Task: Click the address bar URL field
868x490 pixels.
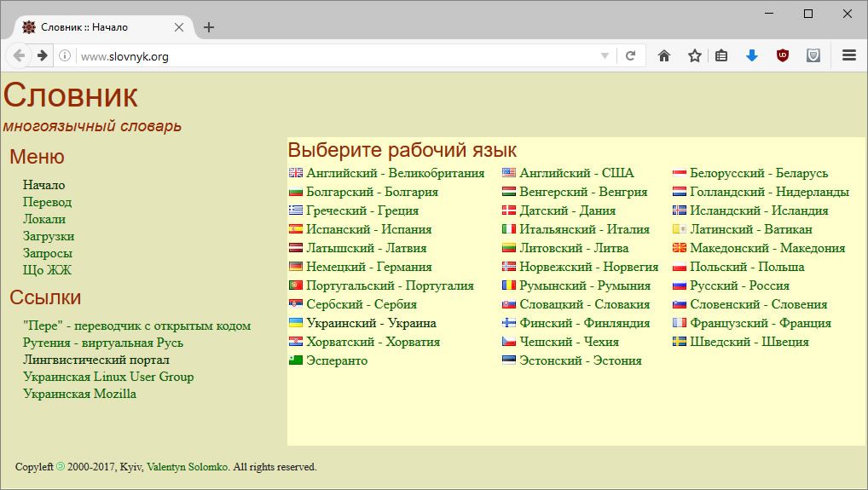Action: coord(341,56)
